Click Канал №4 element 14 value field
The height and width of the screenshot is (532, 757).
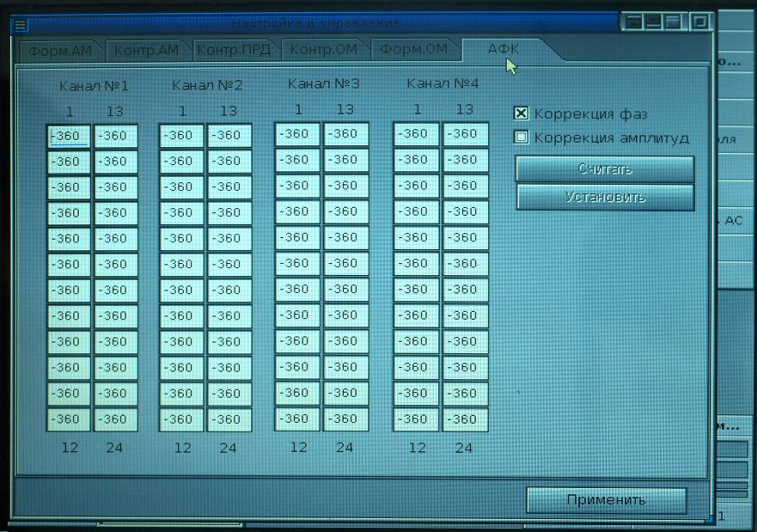466,159
